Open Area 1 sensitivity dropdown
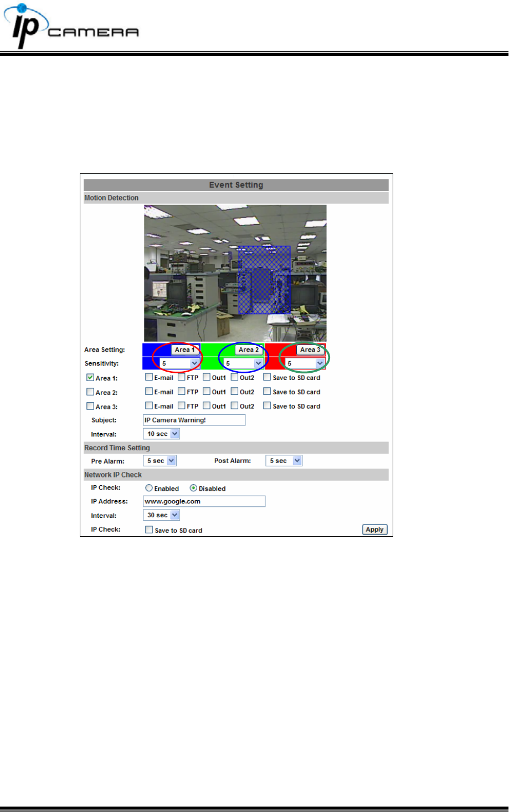Screen dimensions: 509x812 [180, 363]
